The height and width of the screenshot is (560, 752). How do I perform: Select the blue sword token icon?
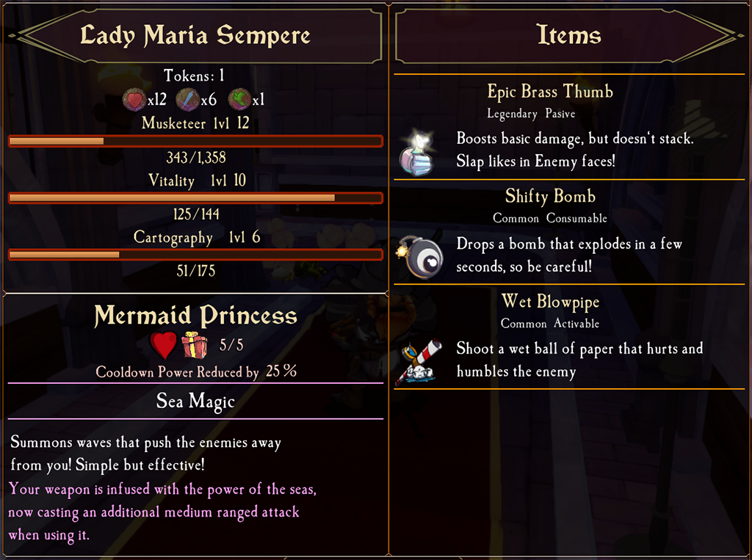click(188, 99)
